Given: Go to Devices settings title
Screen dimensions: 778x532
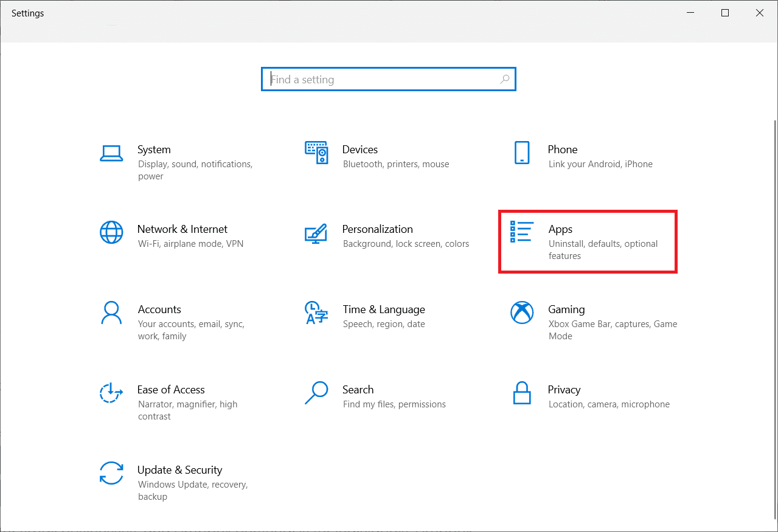Looking at the screenshot, I should 360,150.
